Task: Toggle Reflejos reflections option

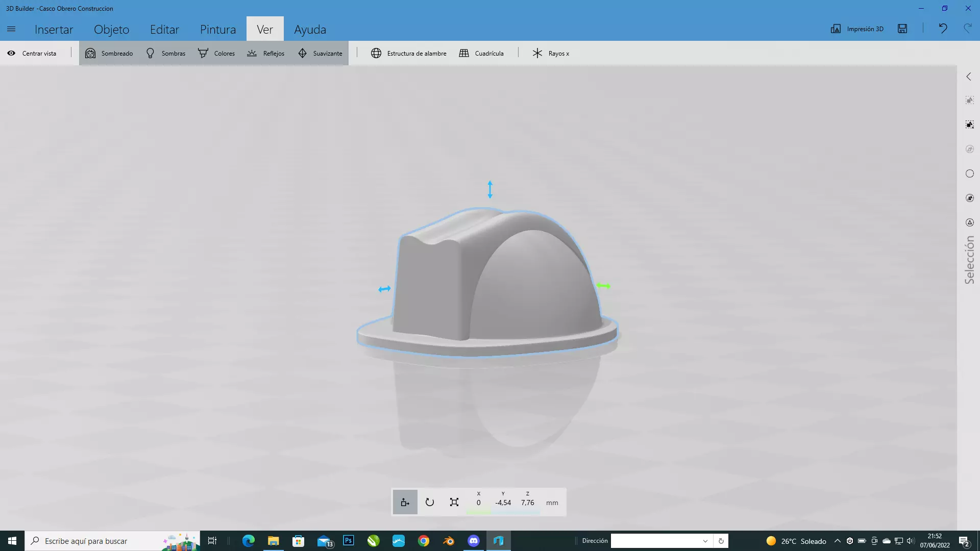Action: pyautogui.click(x=266, y=53)
